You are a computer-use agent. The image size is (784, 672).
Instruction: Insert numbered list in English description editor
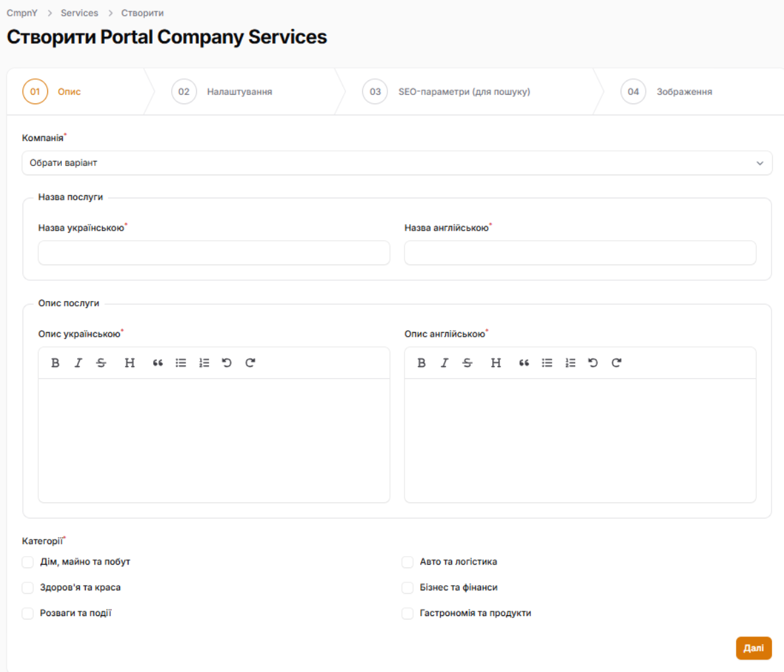coord(570,363)
